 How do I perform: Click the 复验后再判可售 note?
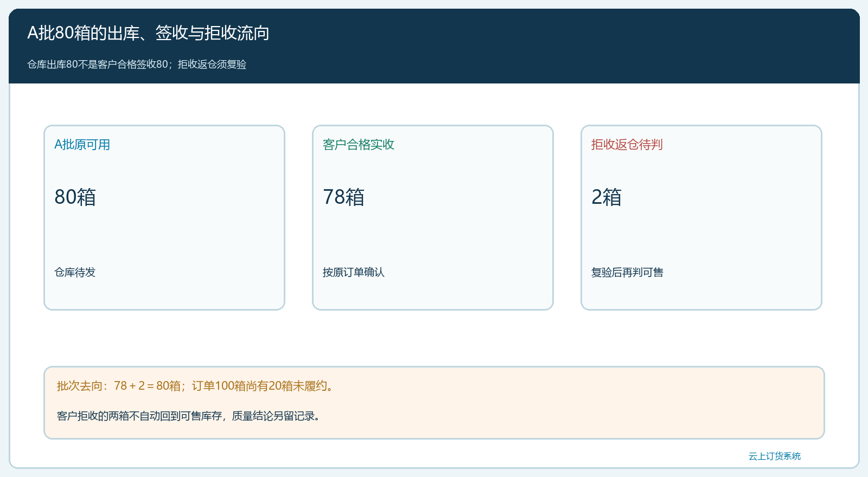(x=628, y=272)
